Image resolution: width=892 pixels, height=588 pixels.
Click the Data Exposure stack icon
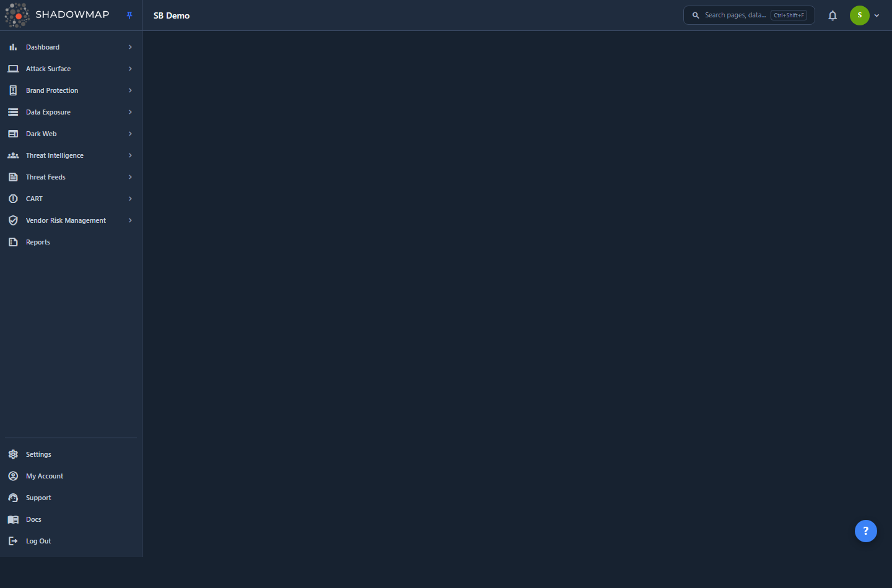pos(13,112)
